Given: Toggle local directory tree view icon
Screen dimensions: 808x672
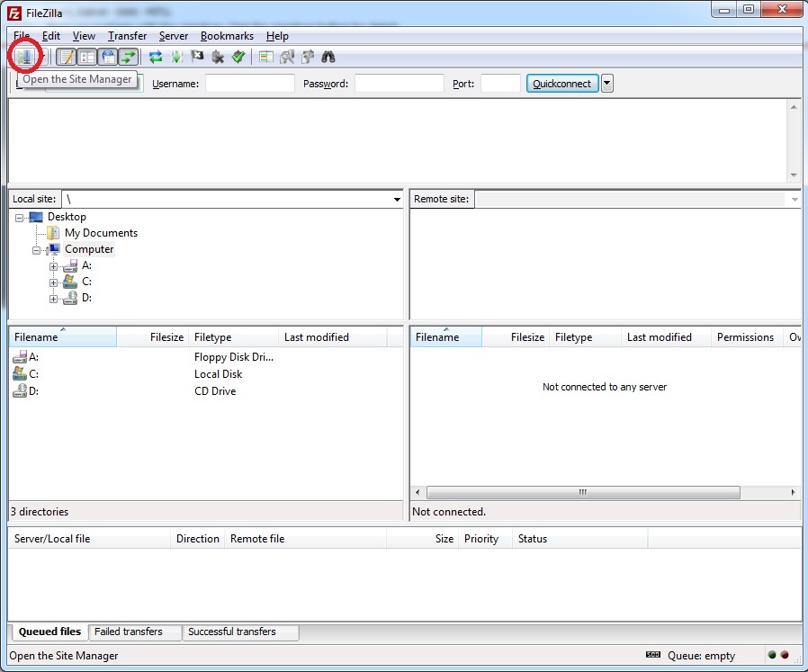Looking at the screenshot, I should point(87,57).
